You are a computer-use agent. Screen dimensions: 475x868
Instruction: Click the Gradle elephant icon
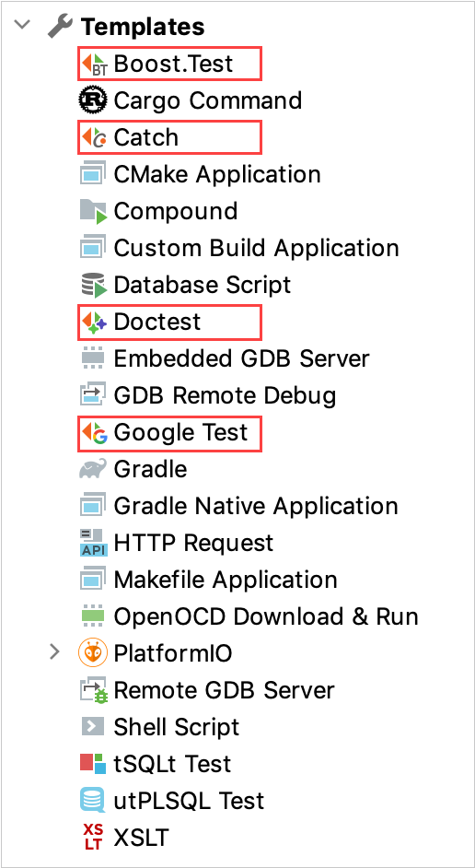(x=93, y=469)
